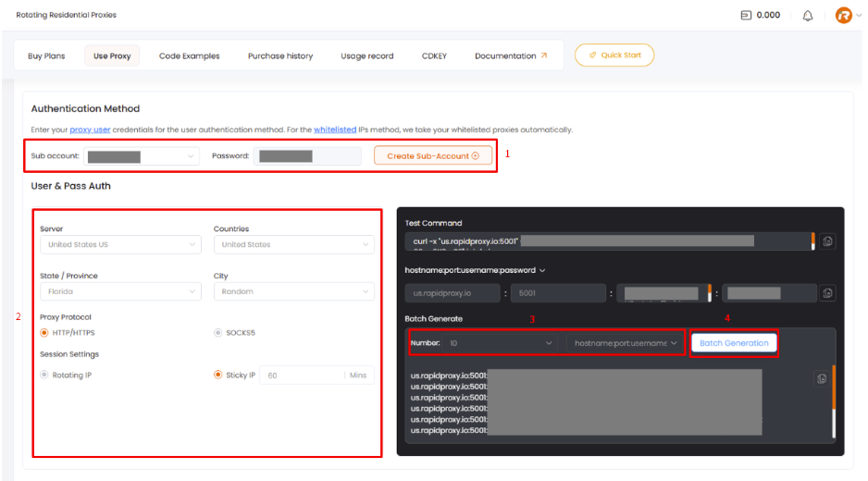The height and width of the screenshot is (481, 868).
Task: Open the batch Number dropdown showing 10
Action: (x=500, y=343)
